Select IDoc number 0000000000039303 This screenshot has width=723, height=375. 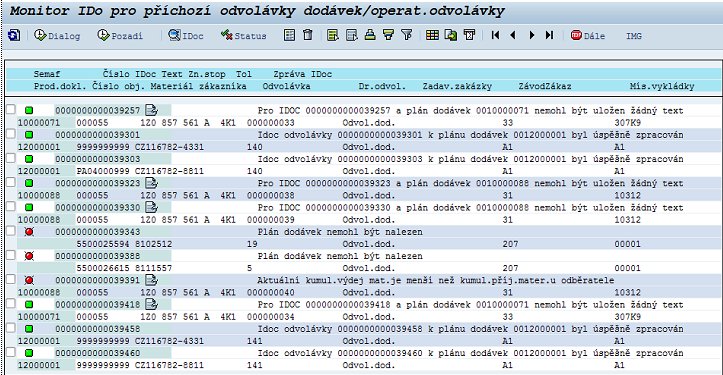[x=98, y=159]
